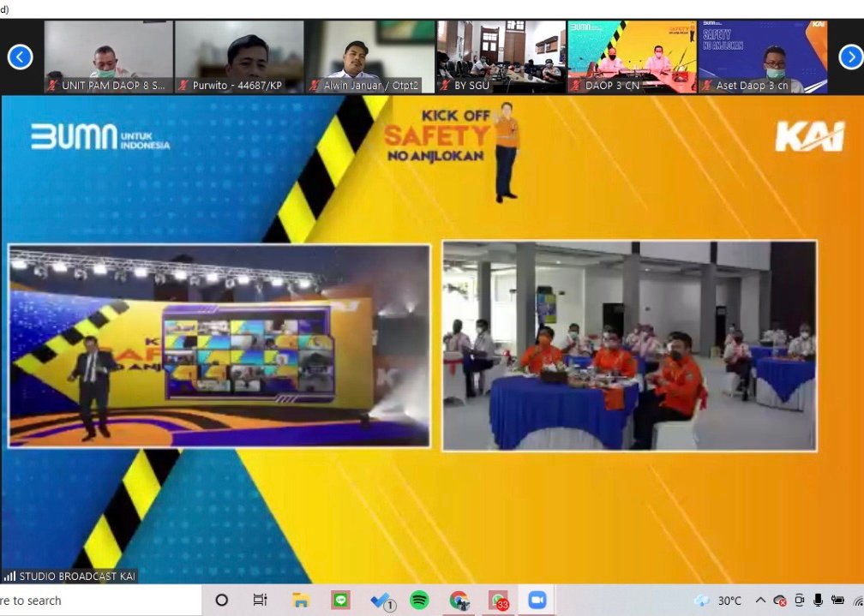Viewport: 864px width, 616px height.
Task: Click microphone icon in system tray
Action: click(x=819, y=600)
